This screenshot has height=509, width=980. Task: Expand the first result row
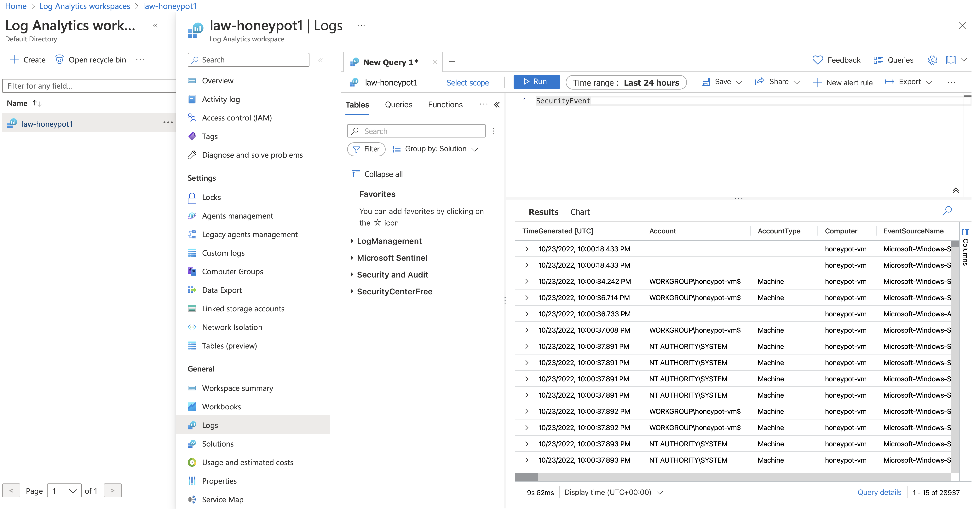pyautogui.click(x=527, y=249)
